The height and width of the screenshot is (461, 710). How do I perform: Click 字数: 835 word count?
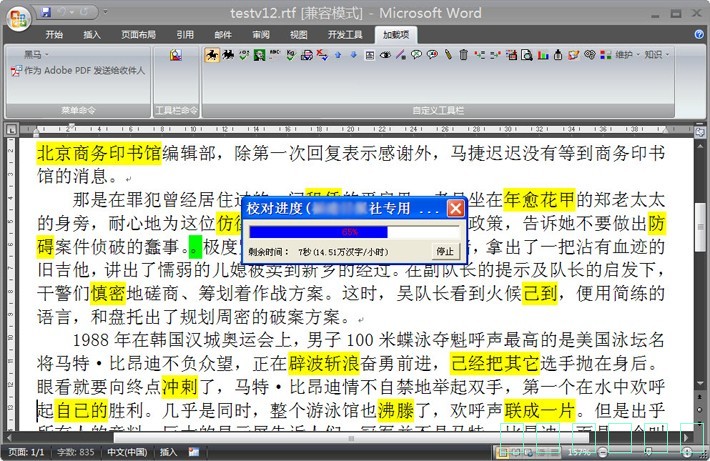(x=76, y=452)
